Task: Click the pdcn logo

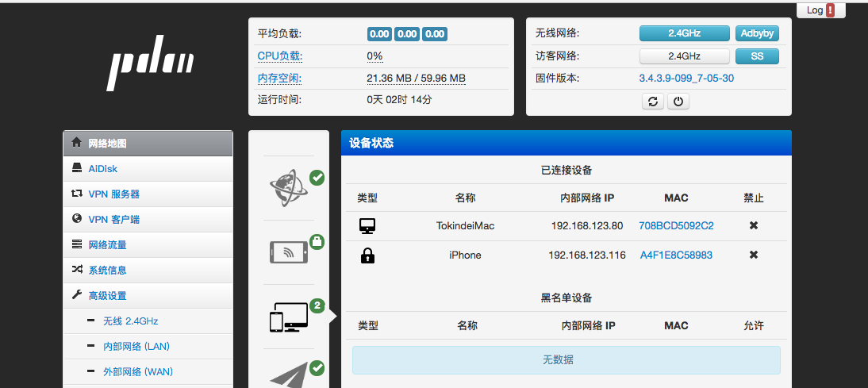Action: 151,68
